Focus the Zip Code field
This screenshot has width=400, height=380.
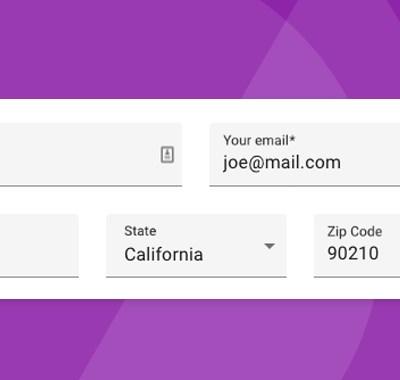[x=357, y=246]
